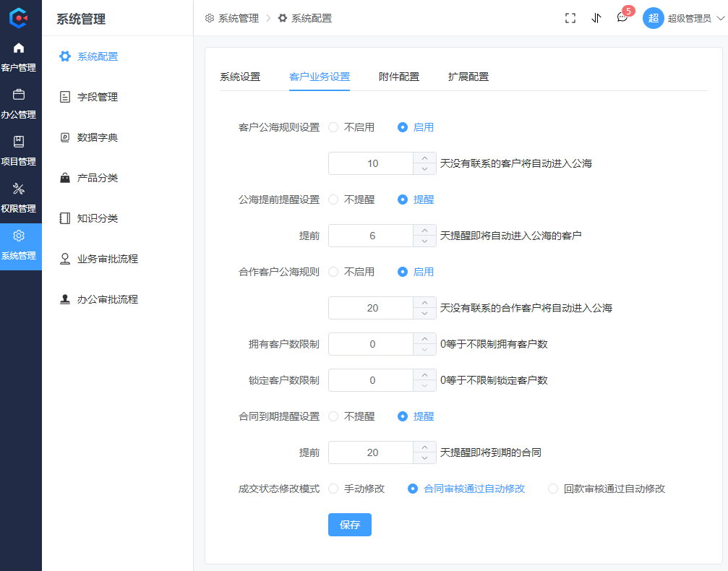Increase the 10 days stepper value
The width and height of the screenshot is (728, 571).
point(424,158)
